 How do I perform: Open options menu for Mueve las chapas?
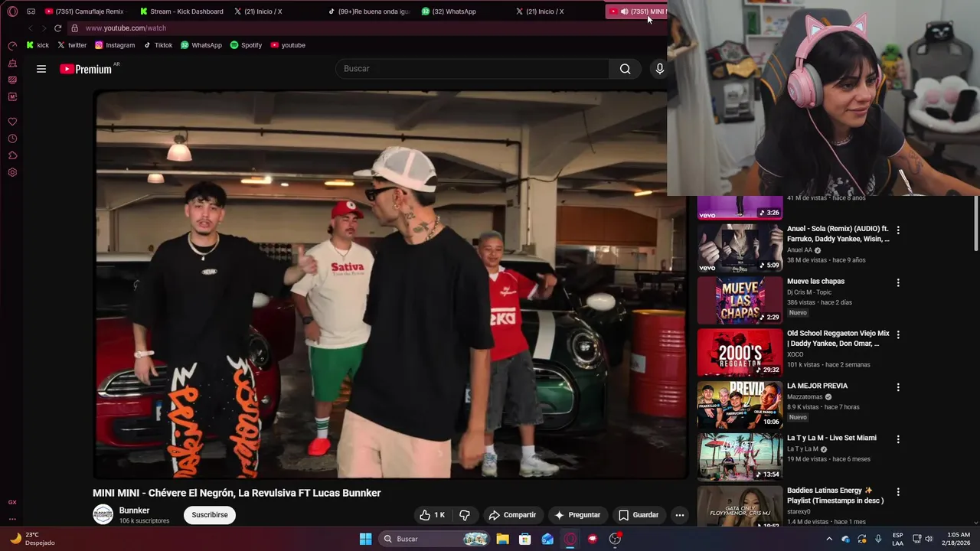pyautogui.click(x=898, y=282)
